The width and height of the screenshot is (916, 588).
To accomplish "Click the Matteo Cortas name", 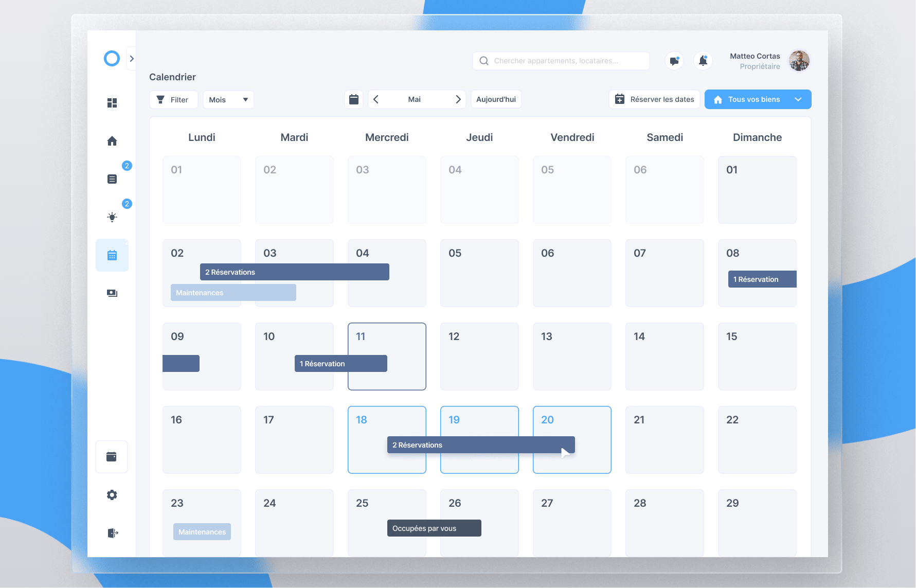I will pos(755,56).
